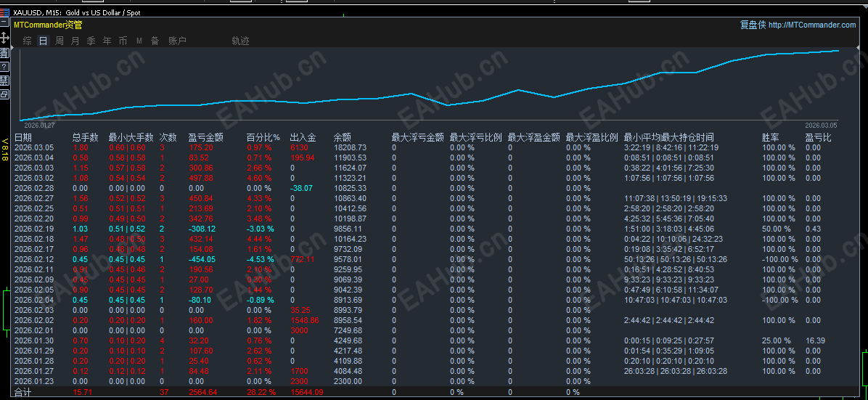868x400 pixels.
Task: Switch to the 年 yearly tab
Action: (x=107, y=41)
